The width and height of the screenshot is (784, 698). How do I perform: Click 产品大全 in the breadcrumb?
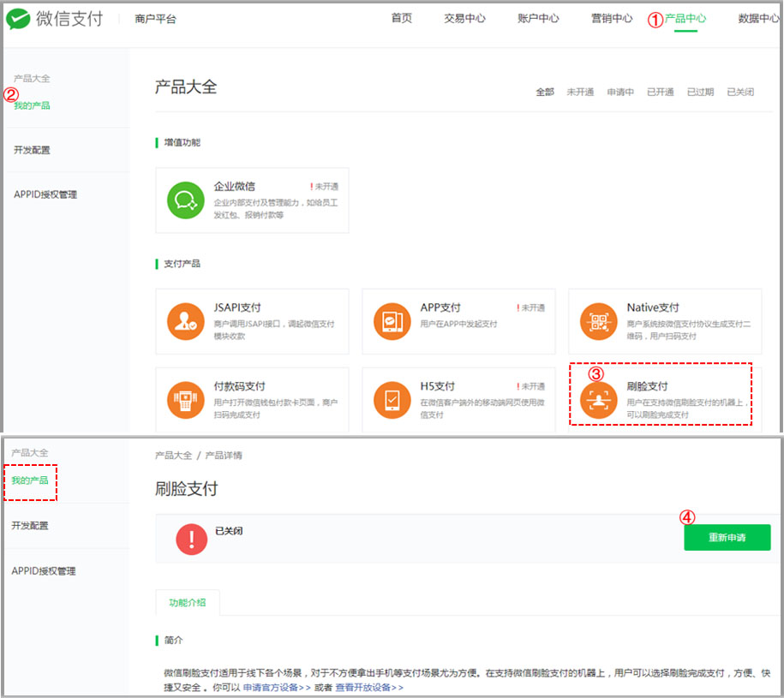click(x=173, y=455)
